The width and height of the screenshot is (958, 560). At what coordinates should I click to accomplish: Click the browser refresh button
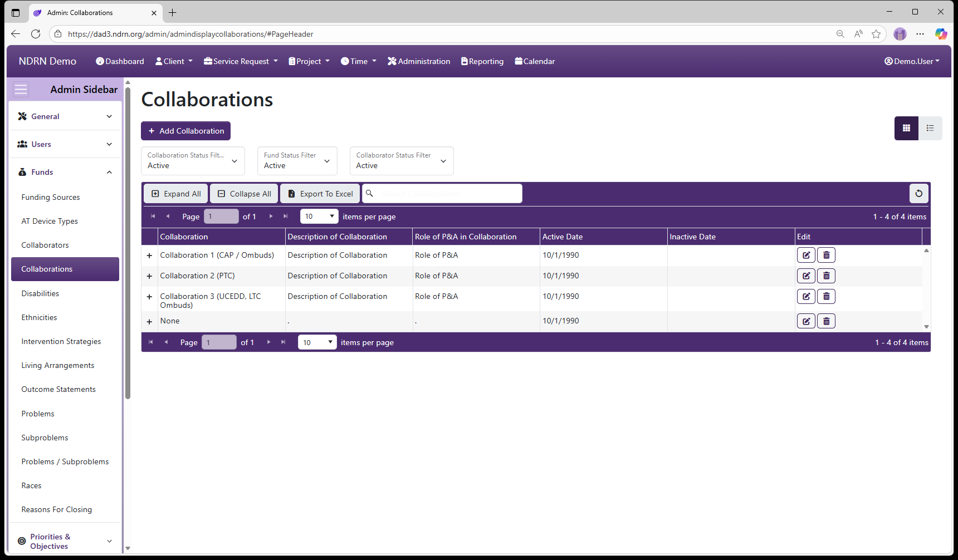pos(36,34)
